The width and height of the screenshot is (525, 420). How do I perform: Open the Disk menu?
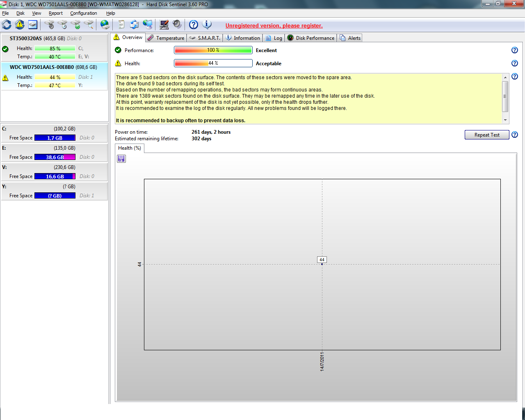(21, 13)
